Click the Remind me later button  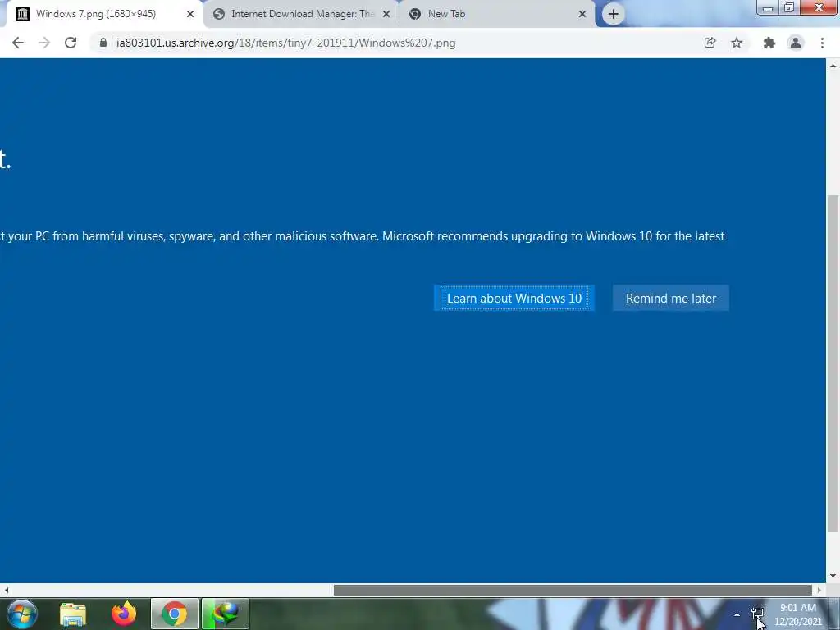(671, 298)
